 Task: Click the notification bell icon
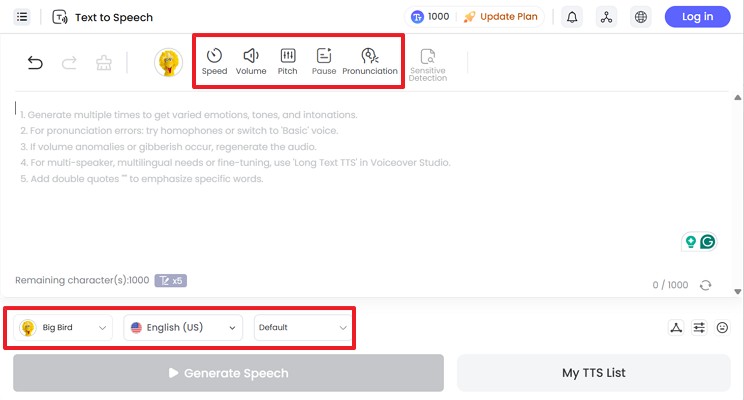572,17
